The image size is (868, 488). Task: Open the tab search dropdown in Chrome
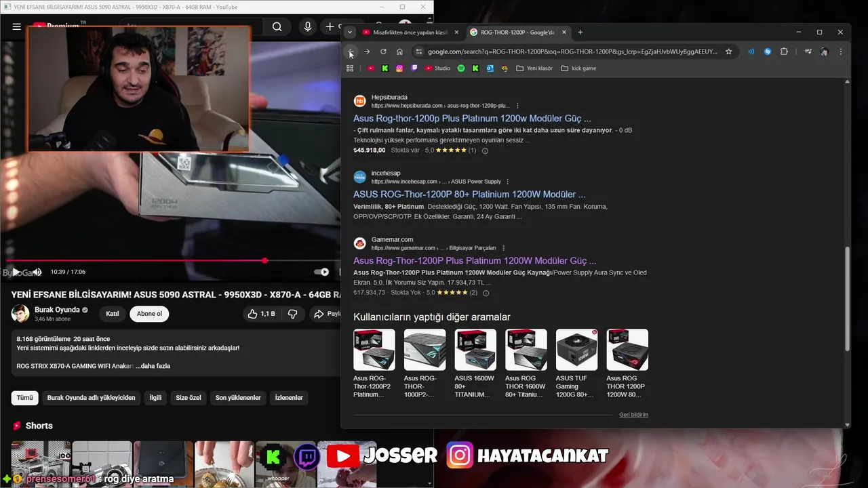pyautogui.click(x=350, y=32)
